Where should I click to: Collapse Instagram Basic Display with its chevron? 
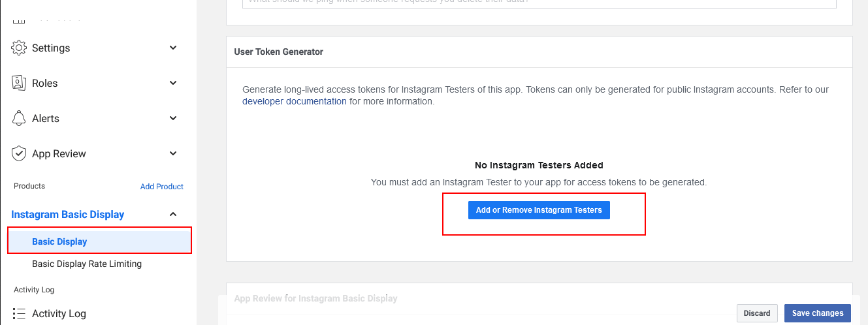tap(173, 214)
